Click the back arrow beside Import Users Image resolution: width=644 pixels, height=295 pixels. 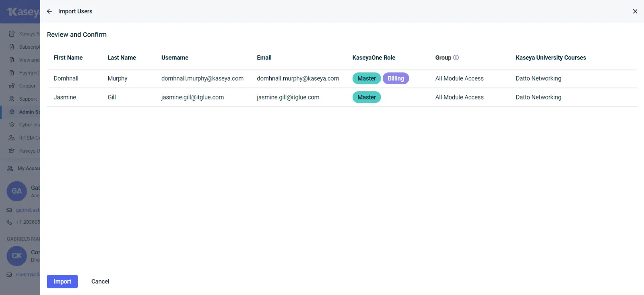[x=50, y=11]
